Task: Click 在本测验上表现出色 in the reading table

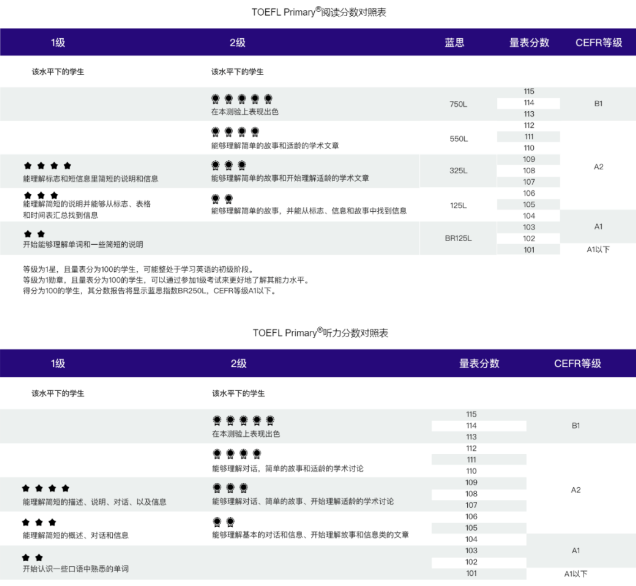Action: point(245,112)
